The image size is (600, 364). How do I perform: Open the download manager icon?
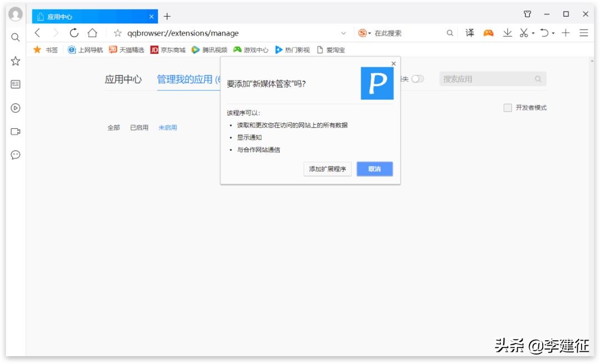pyautogui.click(x=507, y=33)
